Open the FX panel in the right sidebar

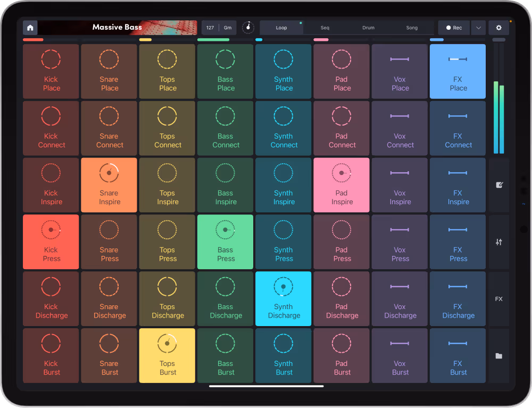(x=499, y=298)
